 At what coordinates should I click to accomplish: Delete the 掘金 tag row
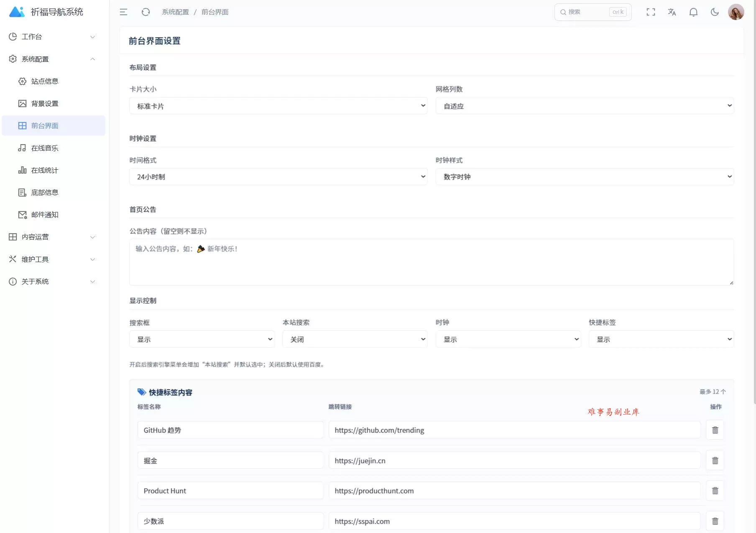tap(715, 461)
